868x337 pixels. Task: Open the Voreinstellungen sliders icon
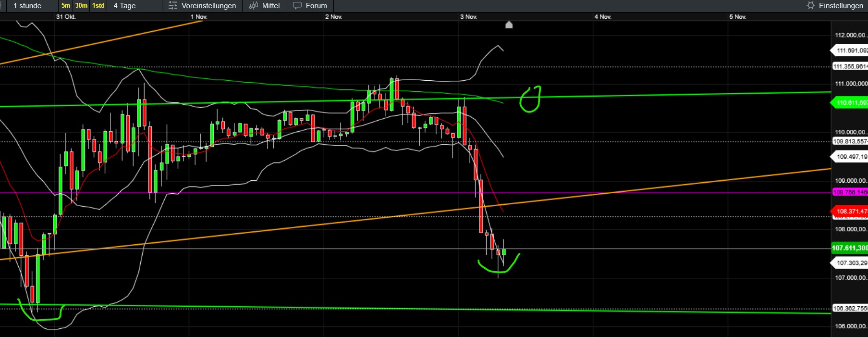pos(172,6)
